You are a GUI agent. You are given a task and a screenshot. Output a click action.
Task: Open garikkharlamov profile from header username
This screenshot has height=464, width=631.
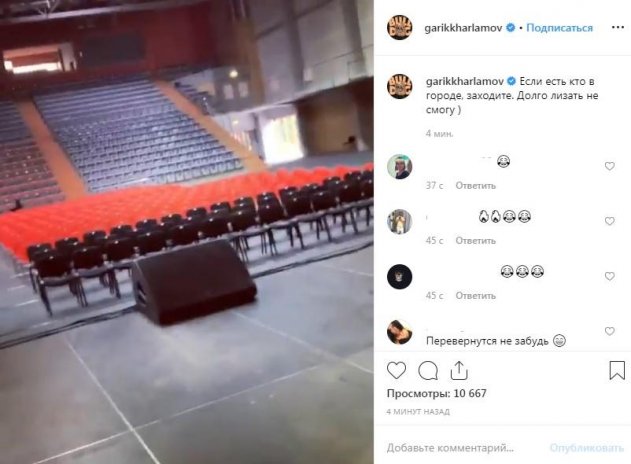(463, 28)
